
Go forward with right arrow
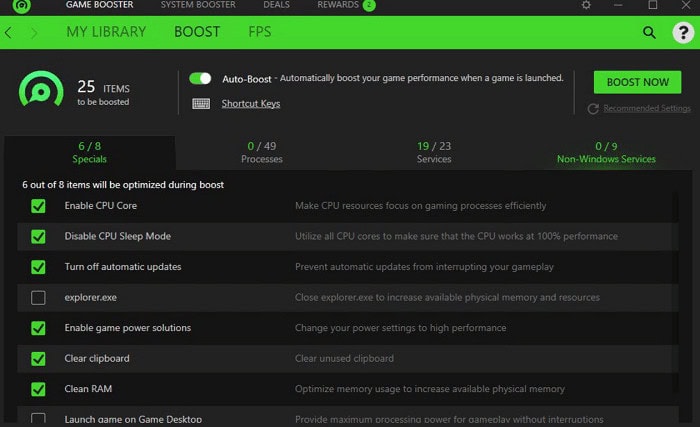pos(34,32)
